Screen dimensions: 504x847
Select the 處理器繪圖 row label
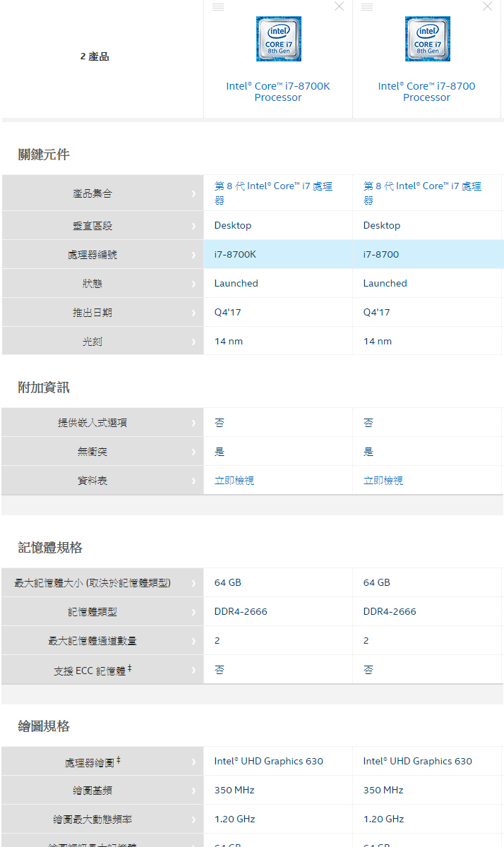[92, 762]
